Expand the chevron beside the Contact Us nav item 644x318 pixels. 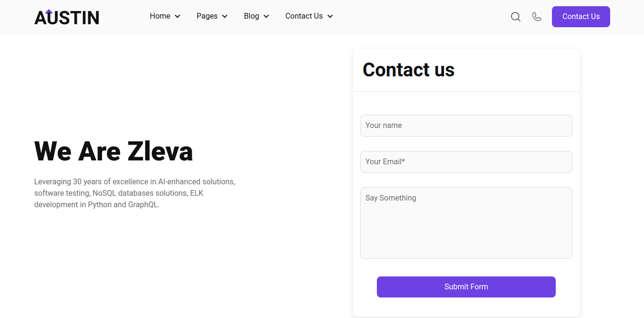tap(330, 16)
